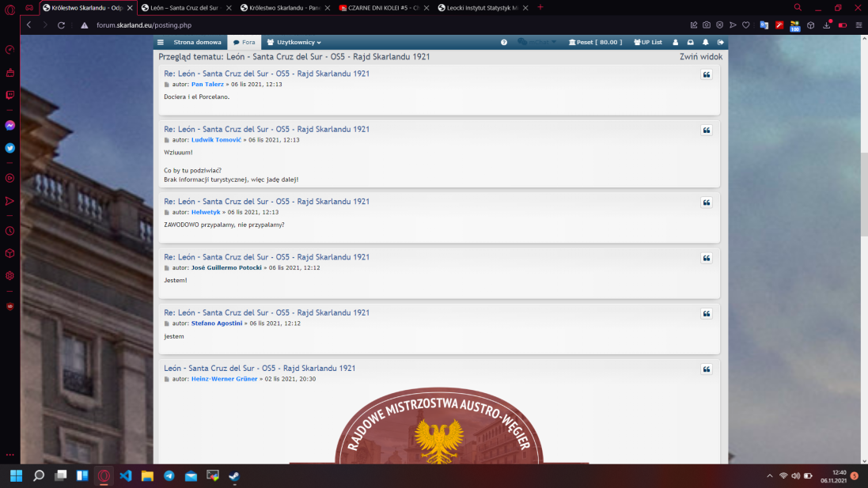This screenshot has width=868, height=488.
Task: Open the user profile icon in forum navbar
Action: click(x=676, y=42)
